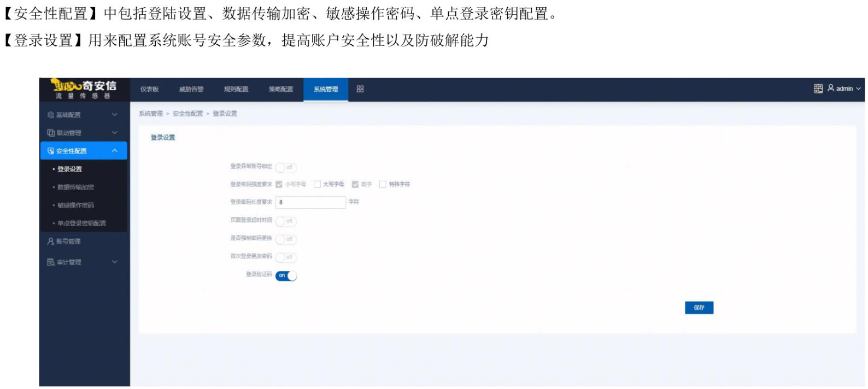868x389 pixels.
Task: Expand the 基础配置 chevron
Action: coord(115,115)
